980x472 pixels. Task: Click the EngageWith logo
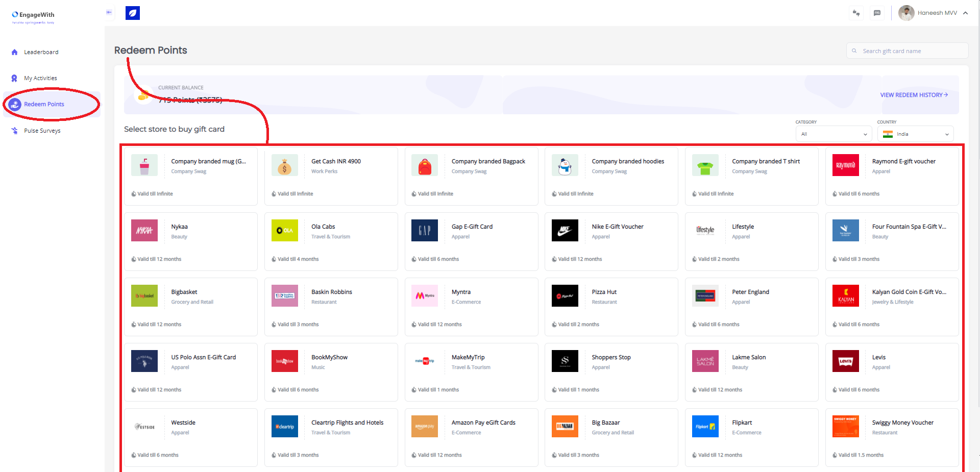tap(33, 17)
